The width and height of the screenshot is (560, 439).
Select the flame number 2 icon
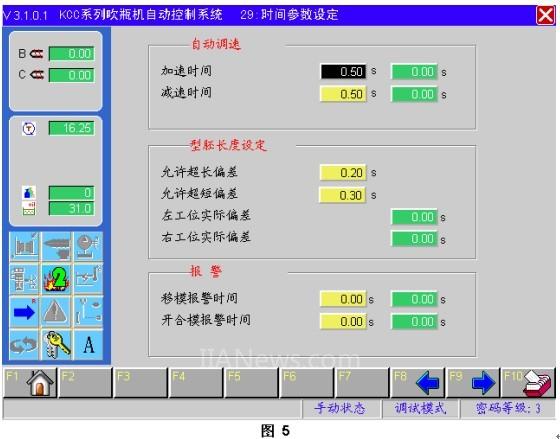pyautogui.click(x=56, y=279)
